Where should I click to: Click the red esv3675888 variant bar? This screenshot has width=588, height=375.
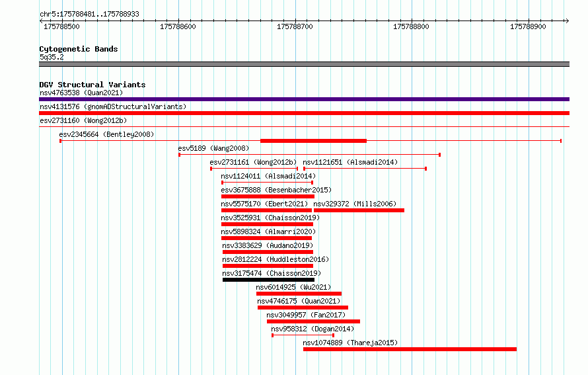(268, 196)
